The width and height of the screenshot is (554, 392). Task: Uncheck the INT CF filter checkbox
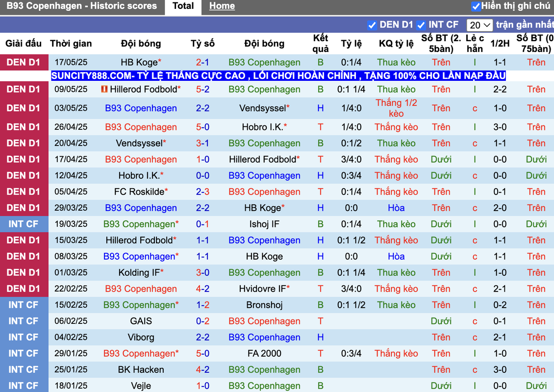click(421, 25)
